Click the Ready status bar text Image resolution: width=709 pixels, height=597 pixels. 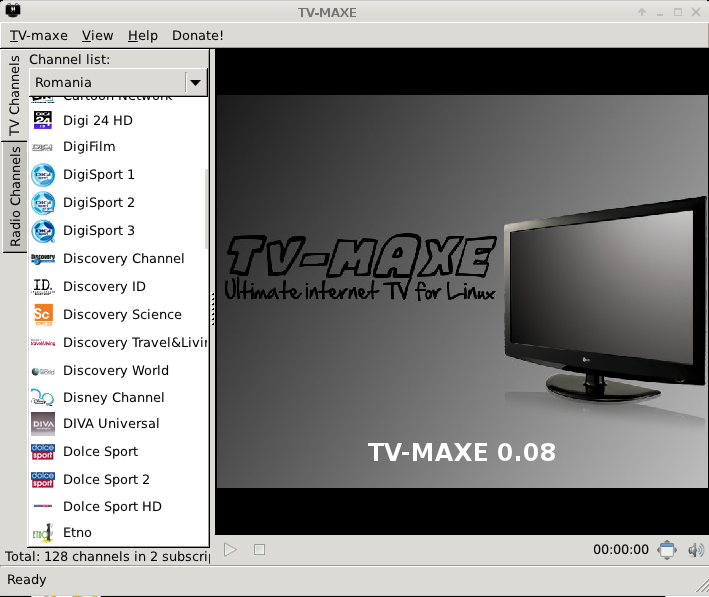27,579
